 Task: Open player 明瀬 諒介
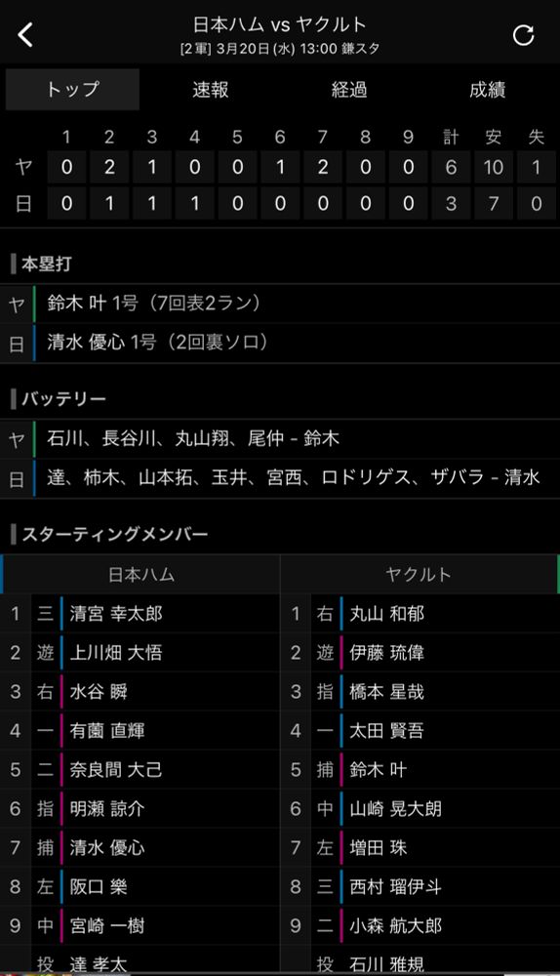tap(140, 808)
